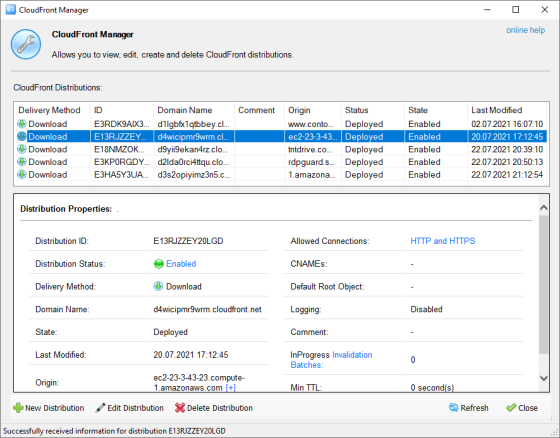Image resolution: width=560 pixels, height=438 pixels.
Task: Click the HTTP and HTTPS link
Action: pos(442,241)
